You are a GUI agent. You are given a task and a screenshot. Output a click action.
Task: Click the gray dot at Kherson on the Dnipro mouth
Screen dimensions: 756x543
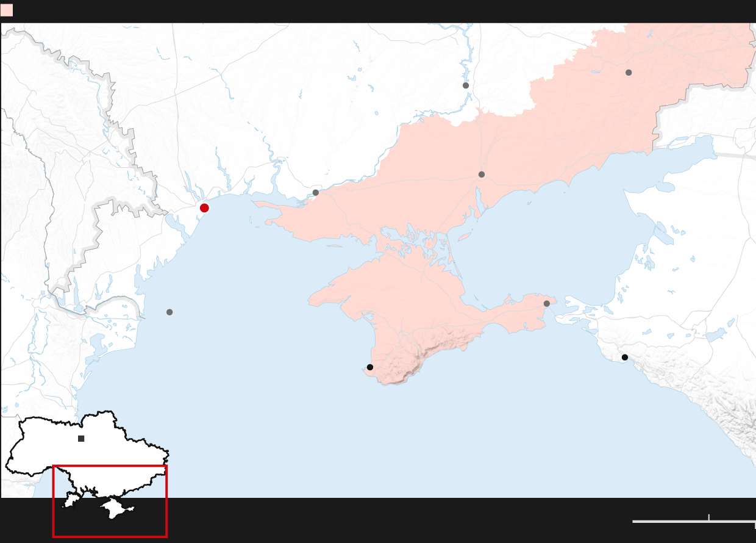(316, 193)
